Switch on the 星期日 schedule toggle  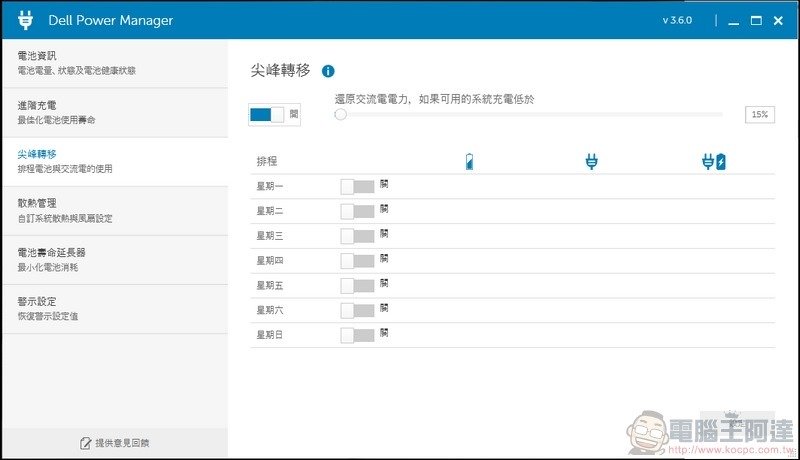(357, 335)
